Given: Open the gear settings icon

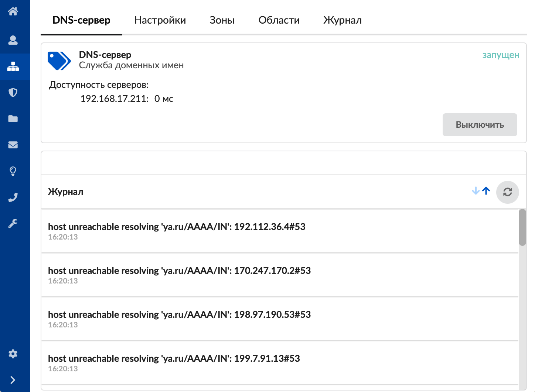Looking at the screenshot, I should pyautogui.click(x=13, y=354).
